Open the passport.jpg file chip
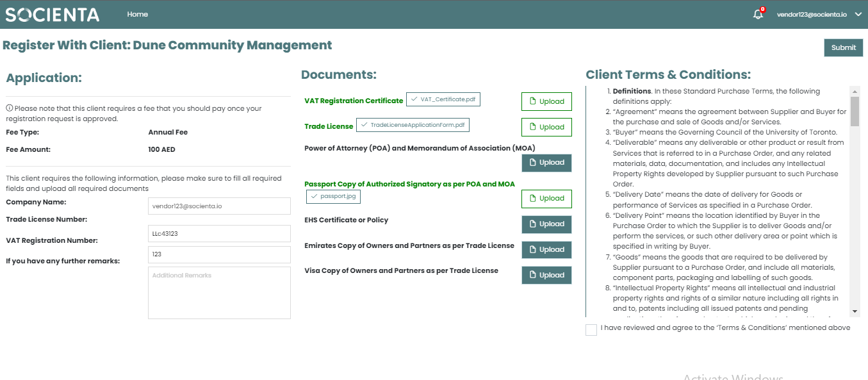The height and width of the screenshot is (380, 868). pyautogui.click(x=333, y=196)
